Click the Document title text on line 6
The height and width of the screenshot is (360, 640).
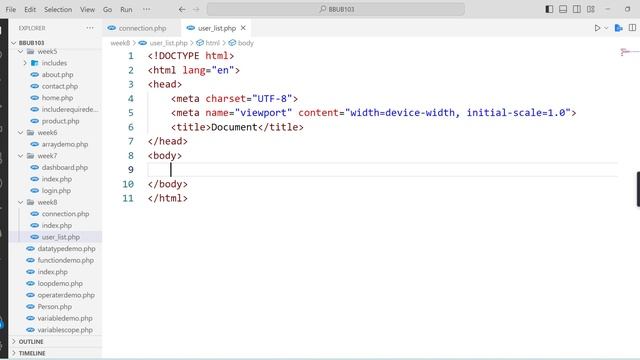pos(234,127)
